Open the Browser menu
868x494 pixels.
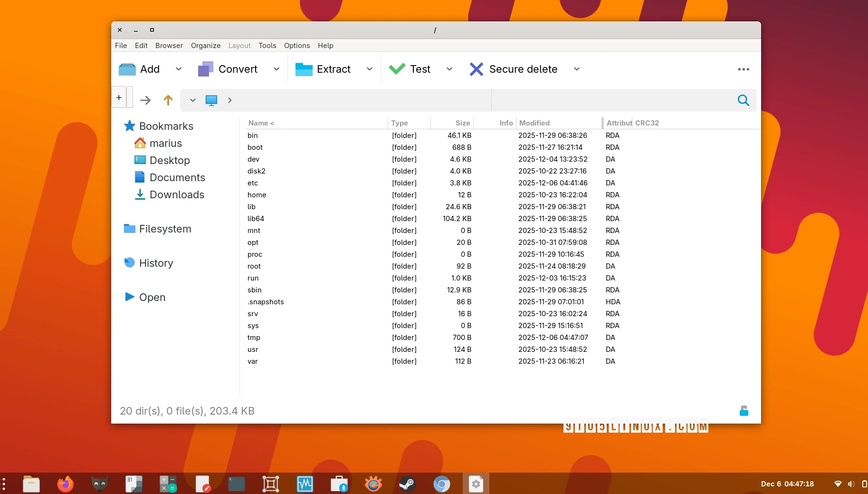[169, 46]
